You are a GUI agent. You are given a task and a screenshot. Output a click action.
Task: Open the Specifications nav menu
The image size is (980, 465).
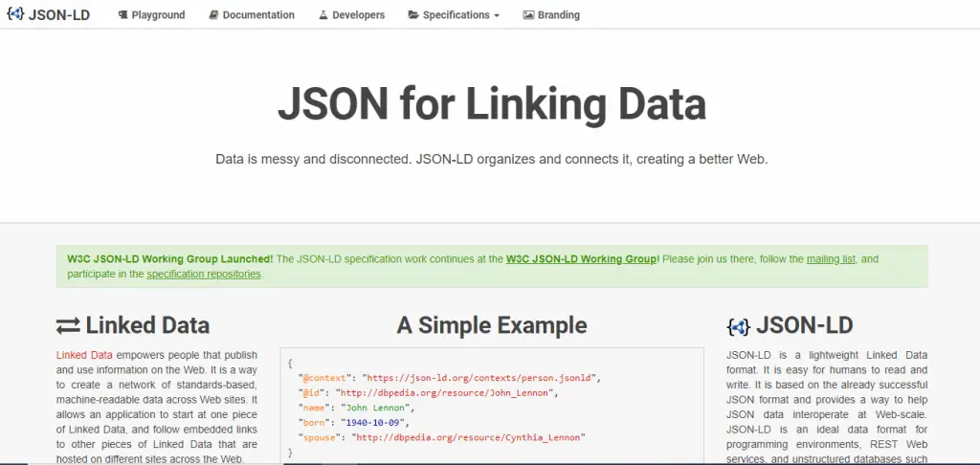point(454,15)
